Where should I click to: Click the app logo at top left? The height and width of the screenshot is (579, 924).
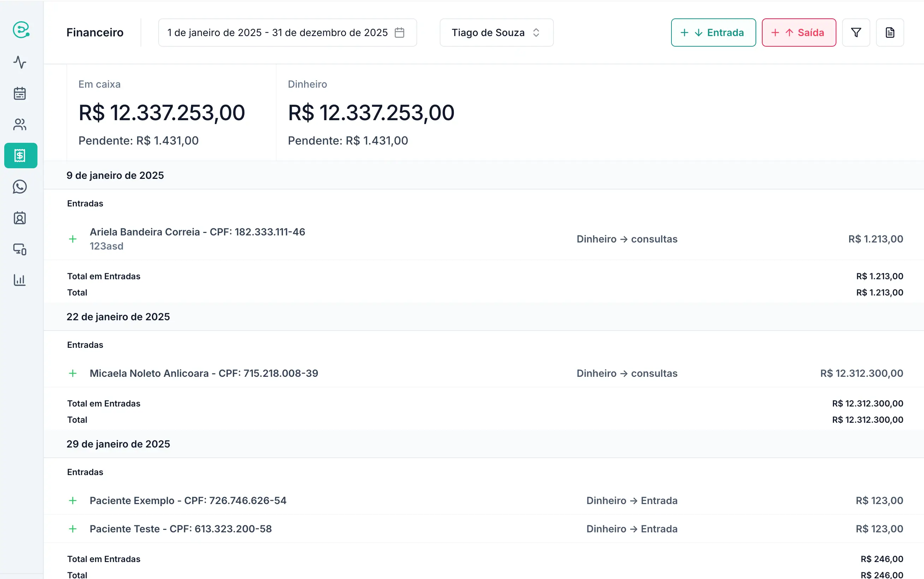(x=21, y=30)
